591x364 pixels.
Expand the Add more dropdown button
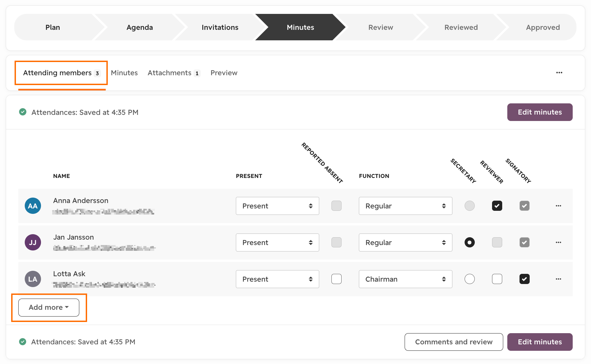coord(49,307)
